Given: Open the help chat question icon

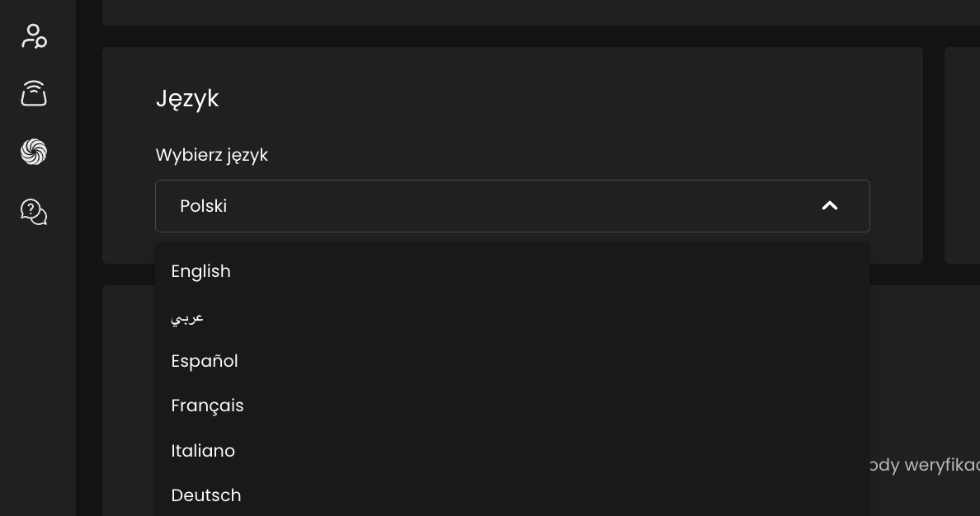Looking at the screenshot, I should tap(34, 212).
